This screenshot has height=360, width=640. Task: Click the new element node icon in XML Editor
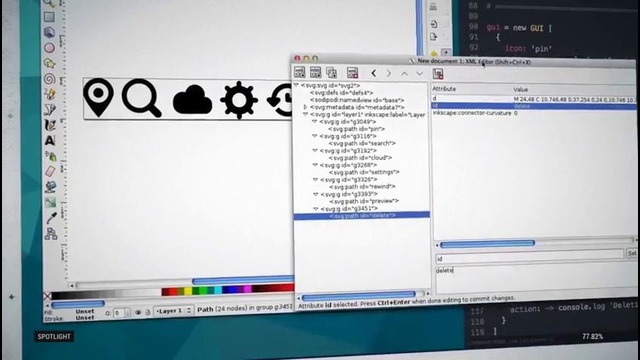299,72
